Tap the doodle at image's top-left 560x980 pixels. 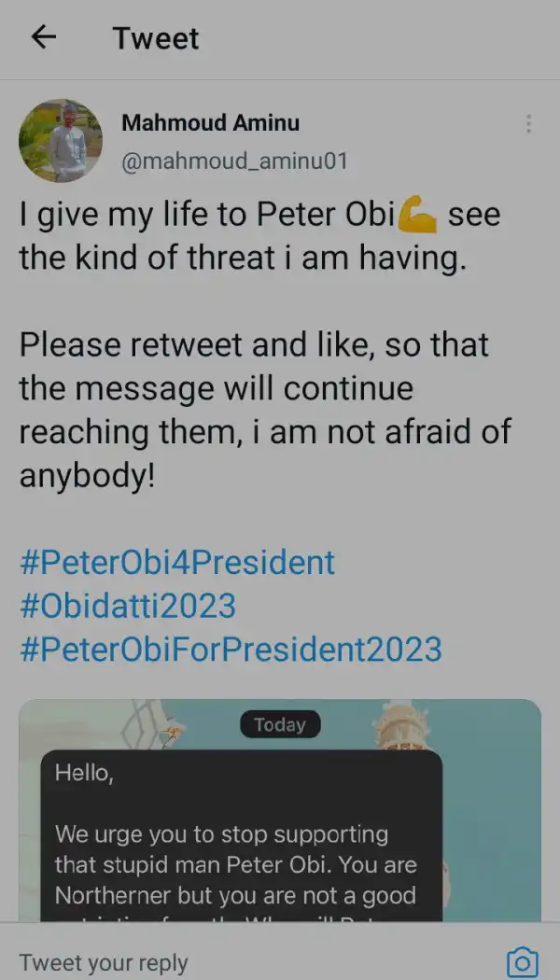click(154, 726)
